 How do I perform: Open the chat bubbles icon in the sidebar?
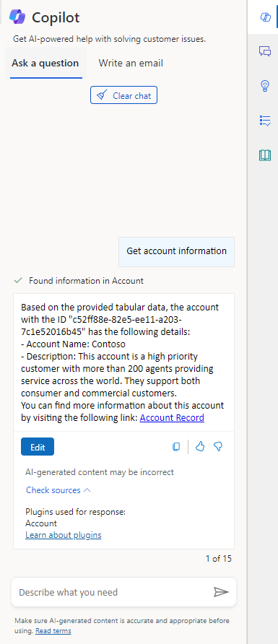click(x=265, y=51)
